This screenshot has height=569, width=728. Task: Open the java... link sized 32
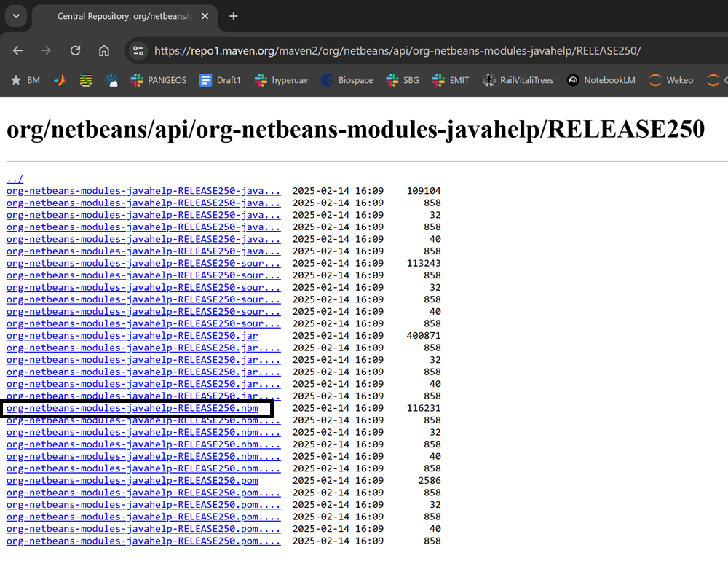click(143, 215)
